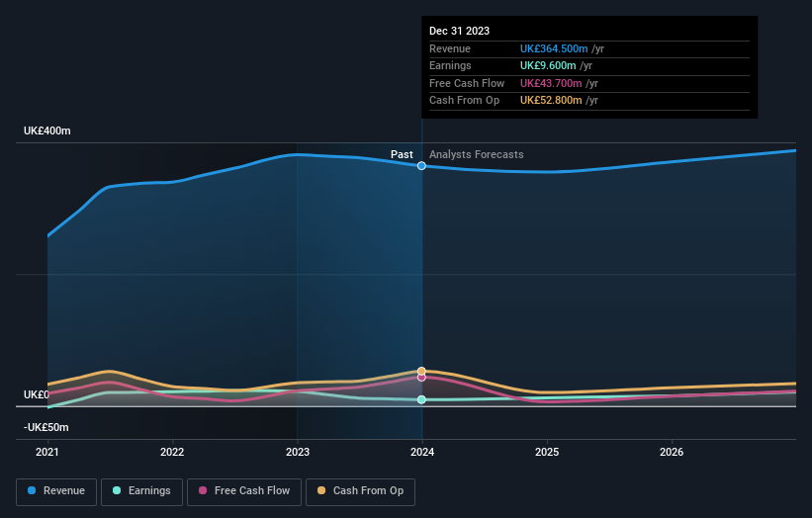The height and width of the screenshot is (518, 812).
Task: Click the Dec 31 2023 tooltip date
Action: pyautogui.click(x=459, y=31)
